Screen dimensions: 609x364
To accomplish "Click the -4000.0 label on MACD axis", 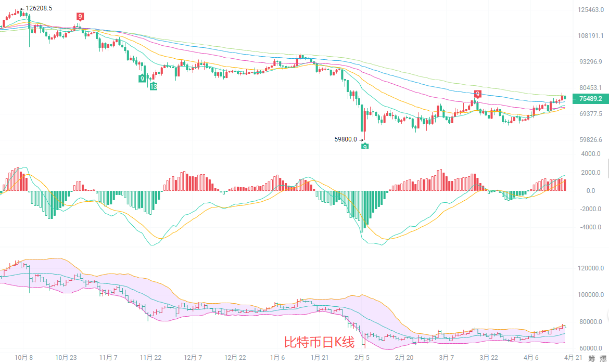I will (x=590, y=227).
